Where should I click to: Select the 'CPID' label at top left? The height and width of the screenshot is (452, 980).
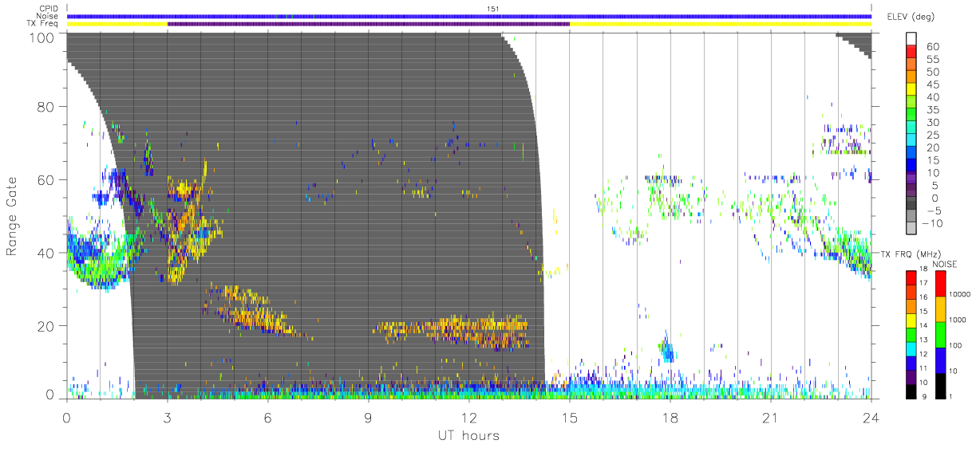[x=47, y=8]
